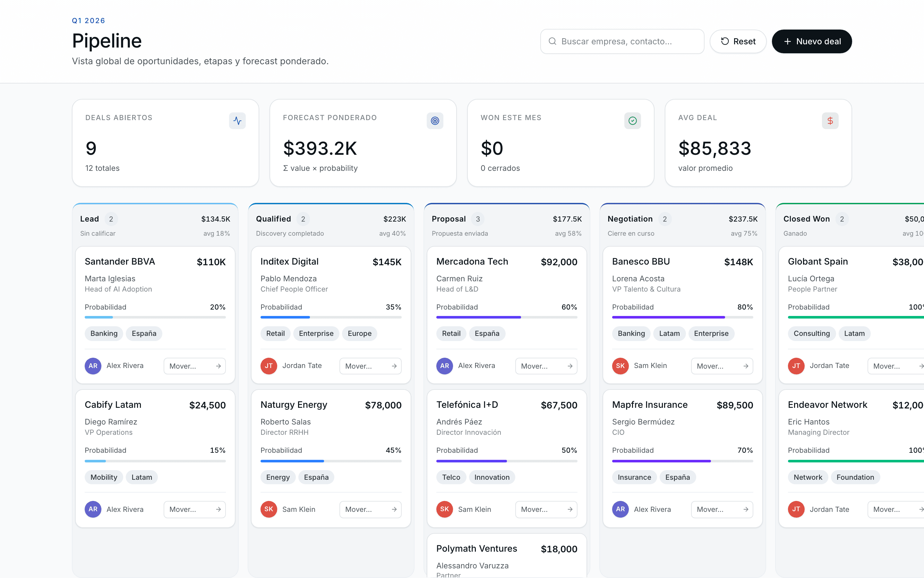Viewport: 924px width, 578px height.
Task: Click the Telco tag on Telefónica I+D
Action: pos(451,477)
